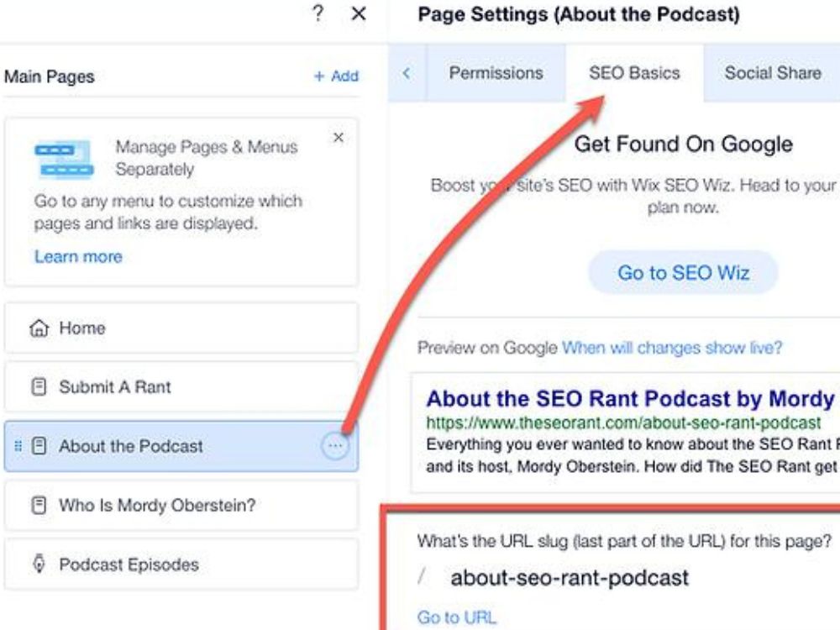Open Learn more about menus link
The width and height of the screenshot is (840, 630).
click(x=78, y=256)
